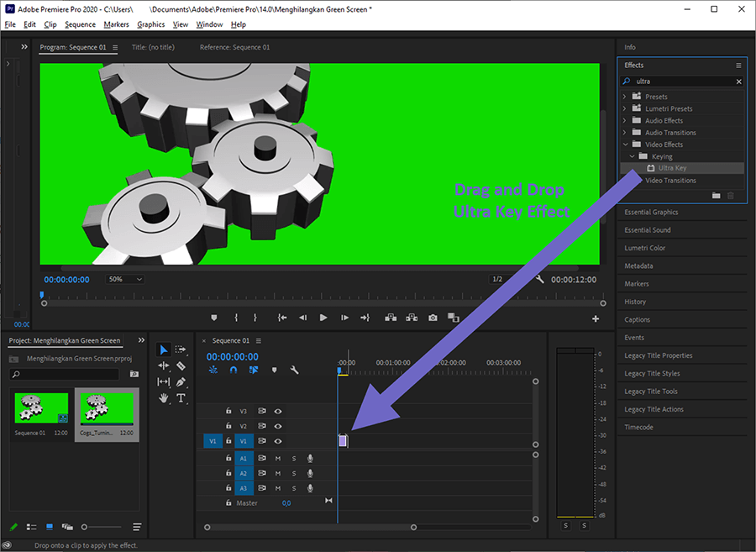The width and height of the screenshot is (756, 552).
Task: Clear the Effects search field
Action: 738,81
